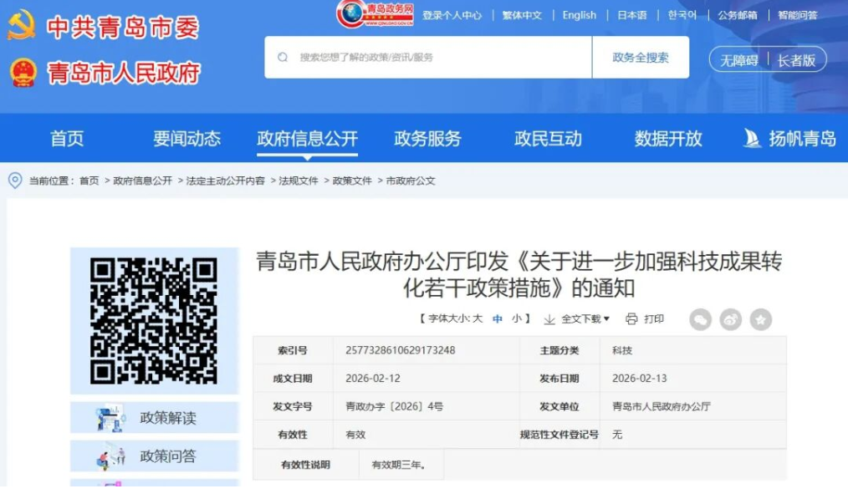The width and height of the screenshot is (848, 504).
Task: Open the 政策文件 breadcrumb link
Action: (352, 181)
